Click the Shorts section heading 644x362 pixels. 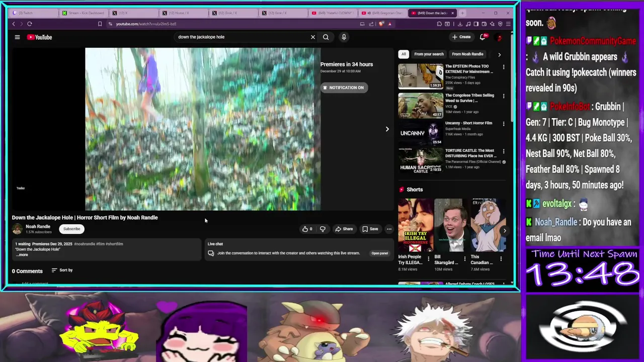pos(415,190)
